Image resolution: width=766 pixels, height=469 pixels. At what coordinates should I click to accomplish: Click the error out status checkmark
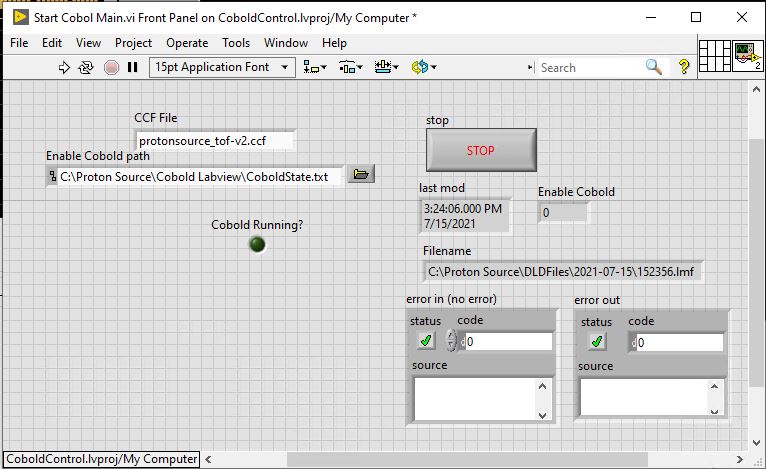[597, 341]
